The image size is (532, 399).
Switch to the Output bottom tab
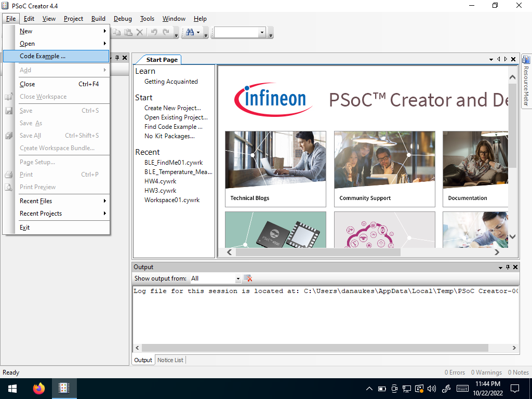pos(143,360)
